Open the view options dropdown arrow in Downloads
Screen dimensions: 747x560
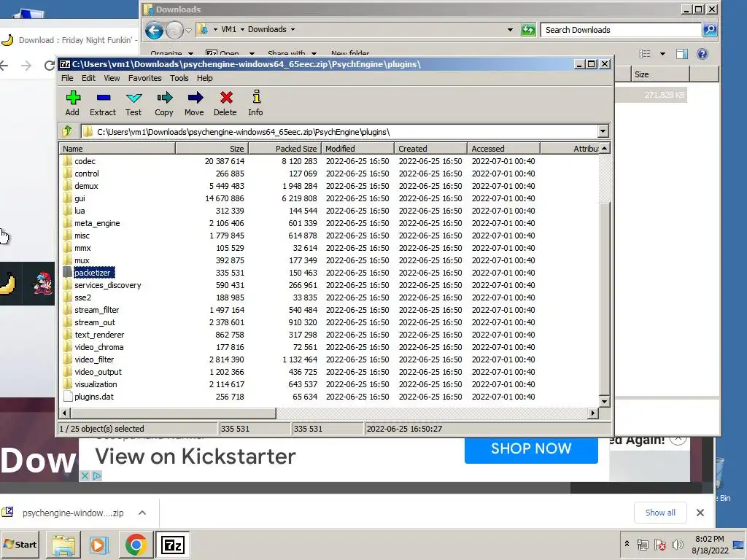(x=662, y=54)
